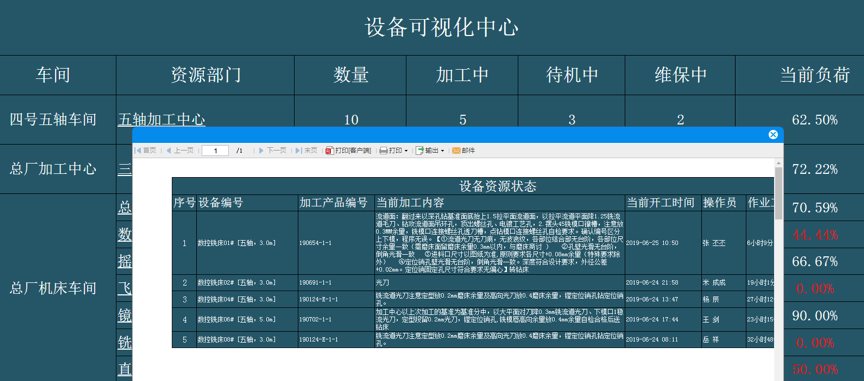The height and width of the screenshot is (381, 864).
Task: Close the 设备资源状态 popup dialog
Action: point(773,135)
